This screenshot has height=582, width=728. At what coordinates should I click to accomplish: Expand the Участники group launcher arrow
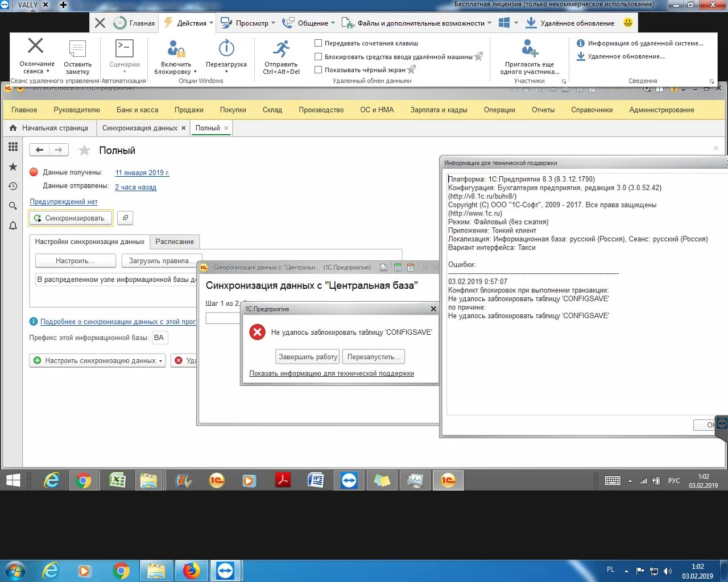(x=564, y=81)
